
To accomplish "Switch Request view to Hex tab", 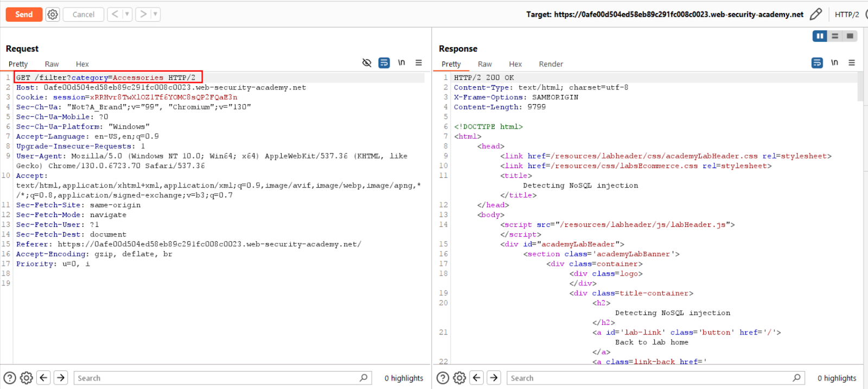I will point(82,64).
